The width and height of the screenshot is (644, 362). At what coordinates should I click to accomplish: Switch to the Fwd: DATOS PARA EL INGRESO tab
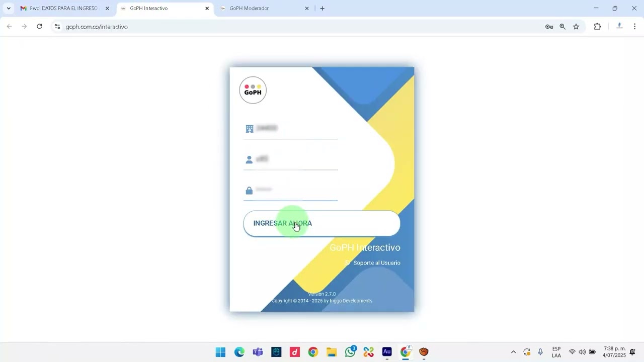[x=63, y=9]
